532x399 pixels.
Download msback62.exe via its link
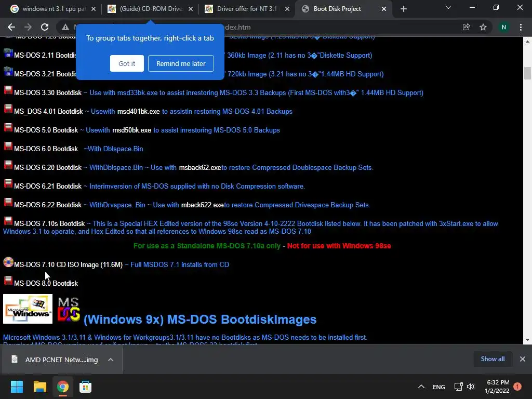[x=200, y=167]
